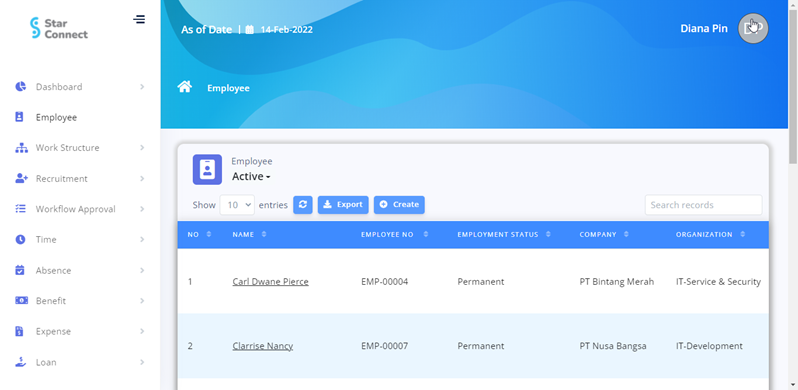Click the Loan hand icon
The image size is (798, 390).
point(20,362)
